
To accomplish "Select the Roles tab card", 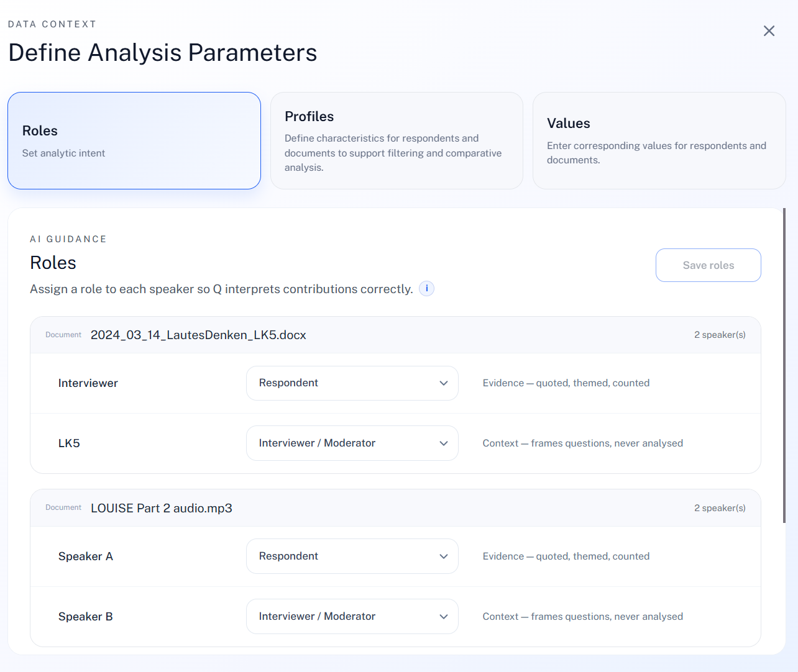I will click(x=134, y=140).
